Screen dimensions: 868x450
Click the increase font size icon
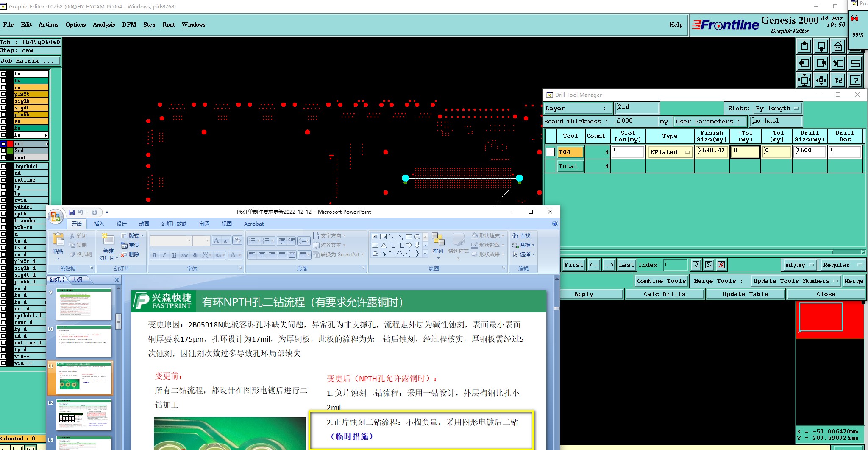point(217,240)
